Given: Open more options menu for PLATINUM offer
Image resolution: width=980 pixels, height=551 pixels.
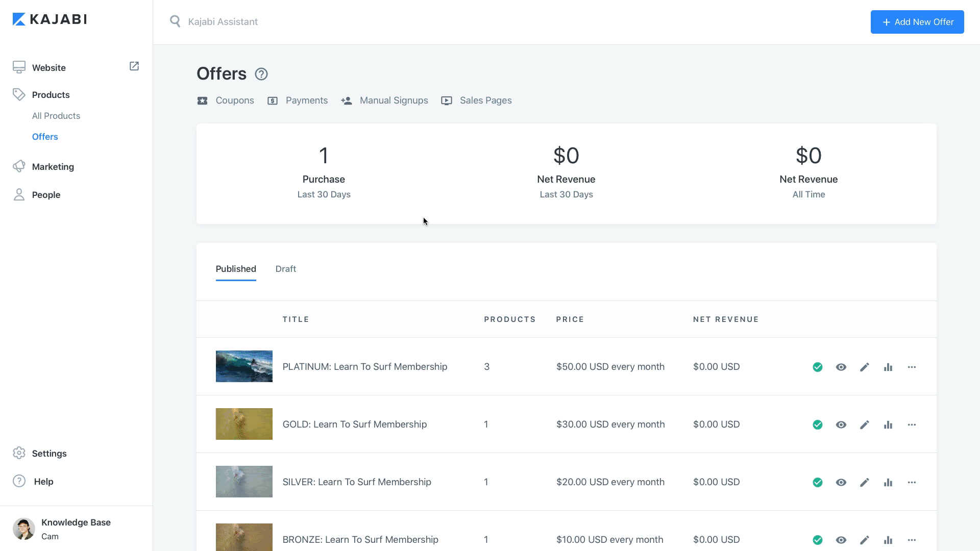Looking at the screenshot, I should [912, 367].
